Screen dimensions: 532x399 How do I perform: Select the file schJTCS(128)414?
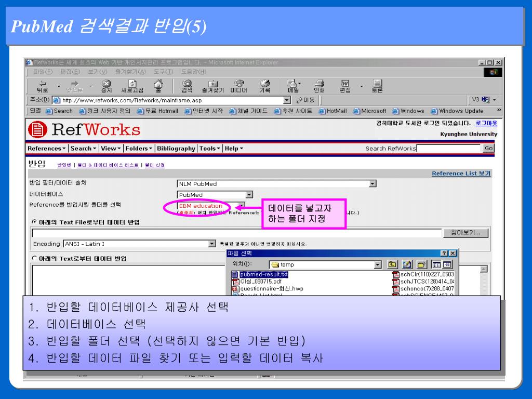423,281
